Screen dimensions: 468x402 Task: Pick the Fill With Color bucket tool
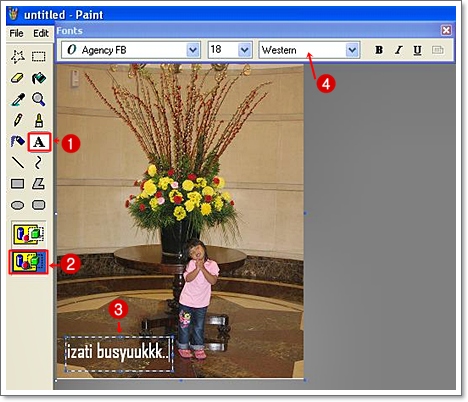pos(39,78)
